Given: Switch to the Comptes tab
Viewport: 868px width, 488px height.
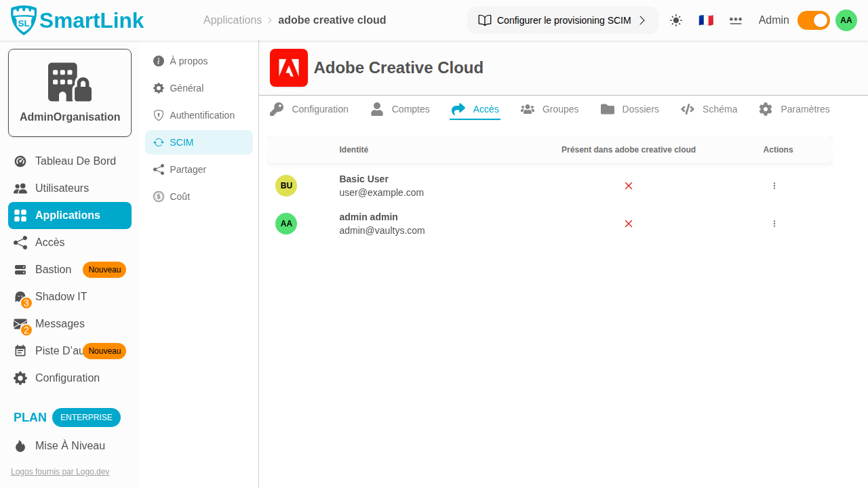Looking at the screenshot, I should (x=401, y=109).
